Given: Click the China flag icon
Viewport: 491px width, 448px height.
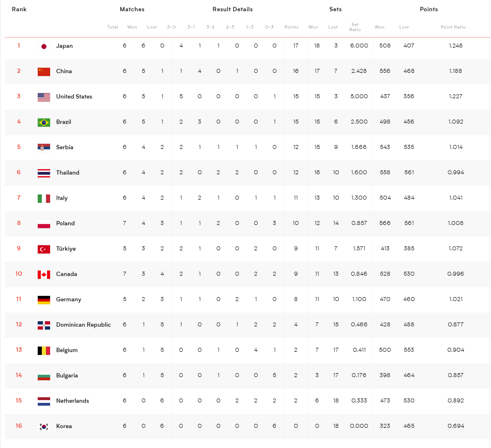Looking at the screenshot, I should coord(44,72).
